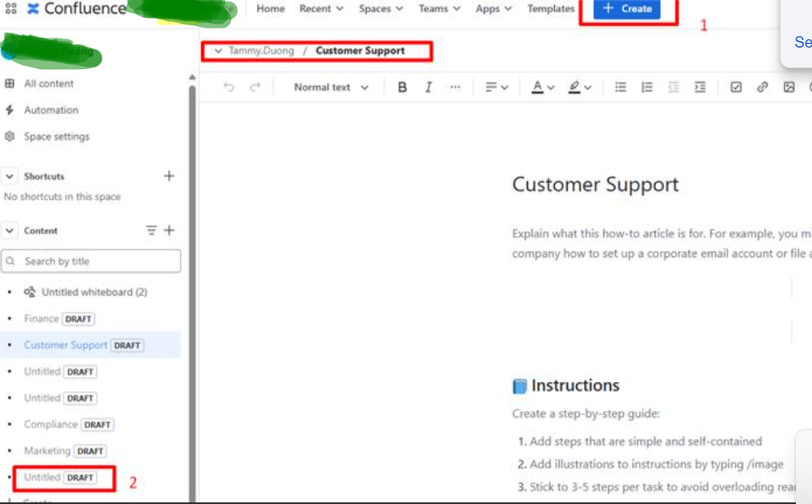
Task: Insert a numbered list
Action: click(647, 87)
